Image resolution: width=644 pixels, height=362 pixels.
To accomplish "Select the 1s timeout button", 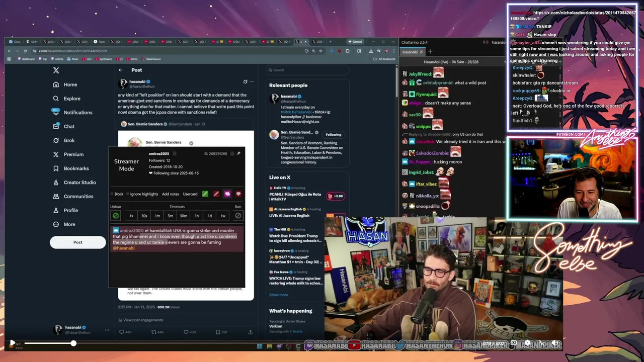I will 131,216.
